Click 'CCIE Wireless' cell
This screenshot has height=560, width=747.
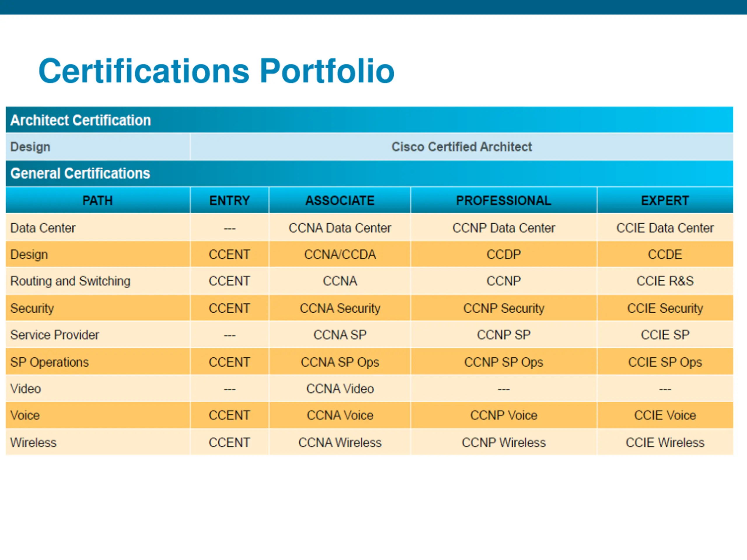(x=665, y=442)
